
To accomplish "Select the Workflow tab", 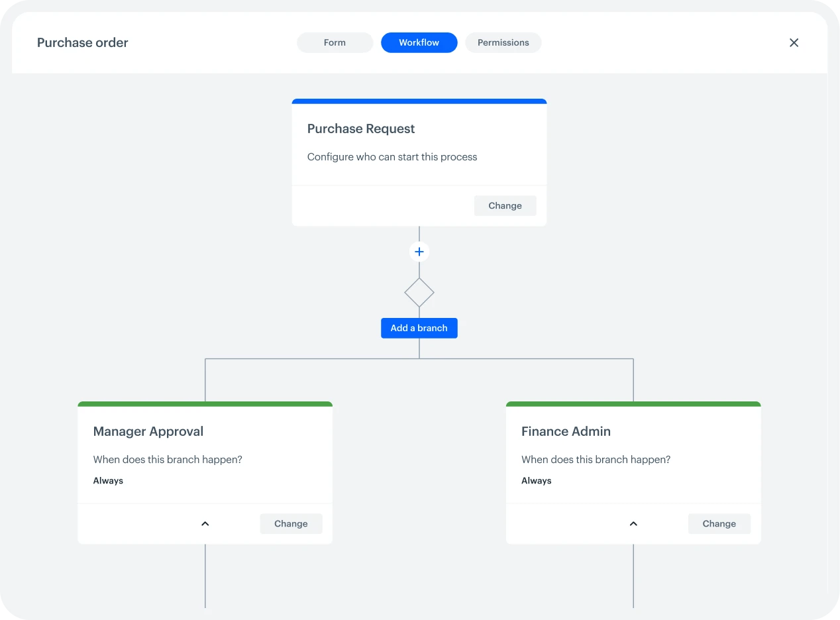I will tap(419, 42).
